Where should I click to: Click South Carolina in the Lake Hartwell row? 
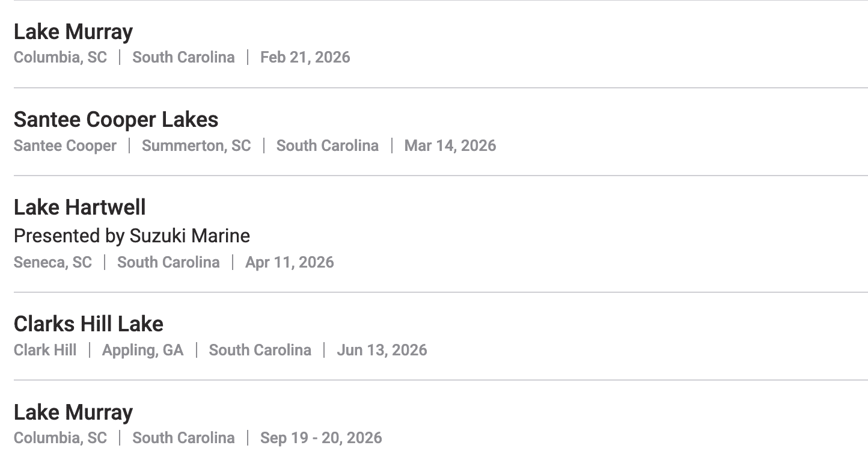[x=168, y=262]
